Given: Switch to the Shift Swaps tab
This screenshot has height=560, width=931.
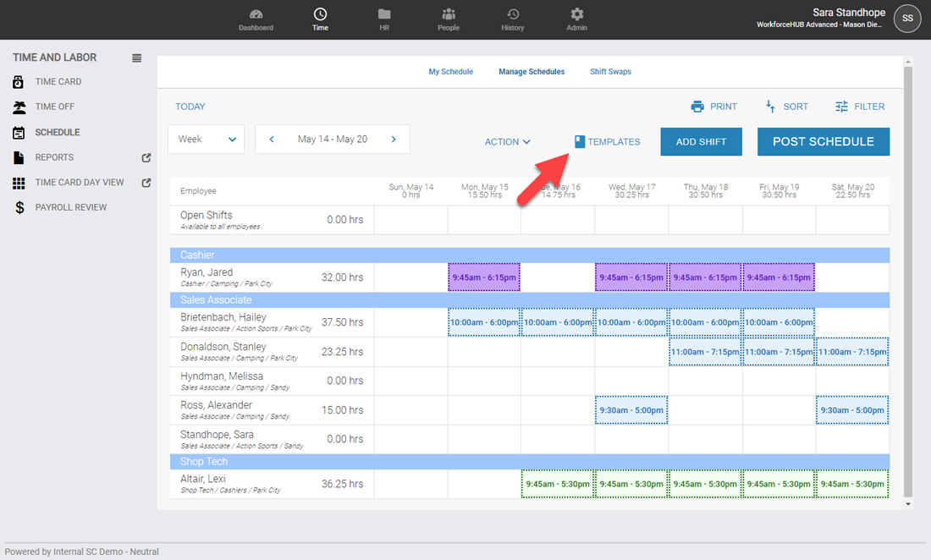Looking at the screenshot, I should [x=610, y=72].
